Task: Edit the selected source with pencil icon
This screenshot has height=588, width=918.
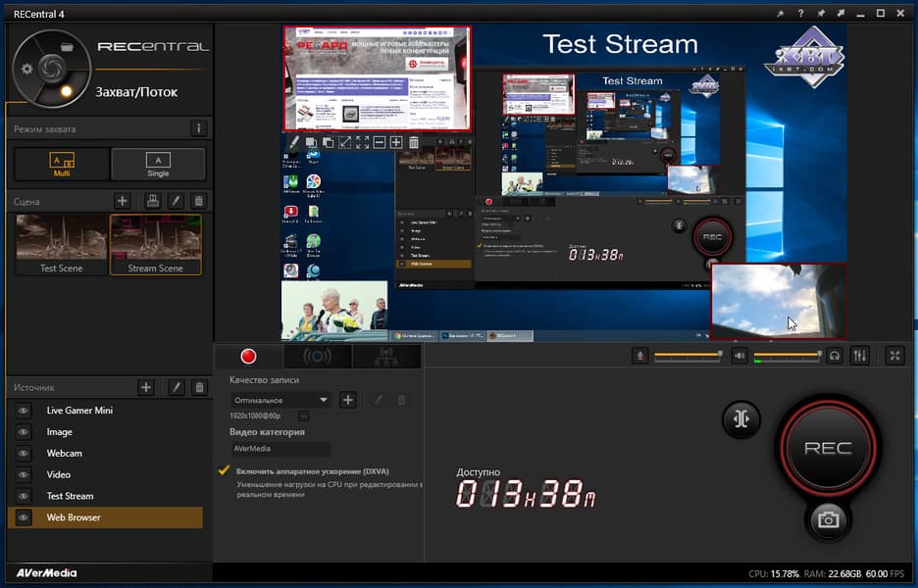Action: click(176, 387)
